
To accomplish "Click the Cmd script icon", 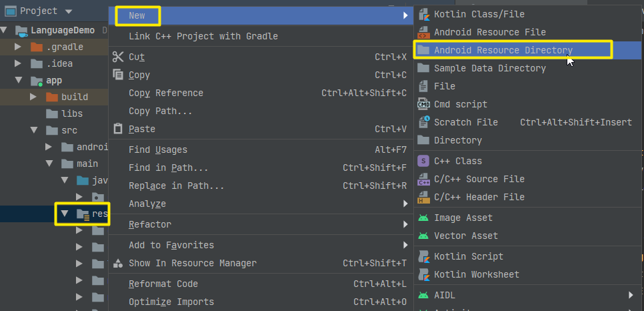I will coord(423,104).
